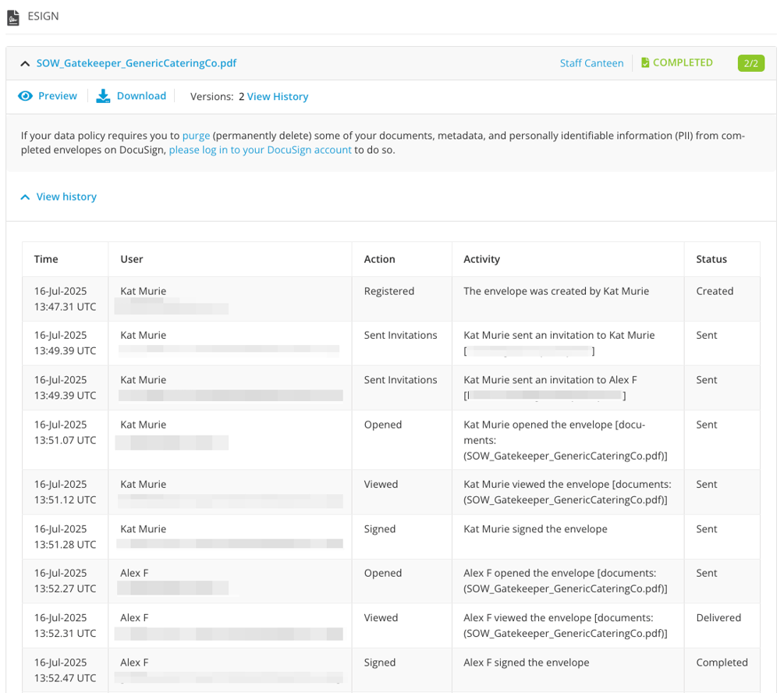
Task: Select the Time column header
Action: [45, 259]
